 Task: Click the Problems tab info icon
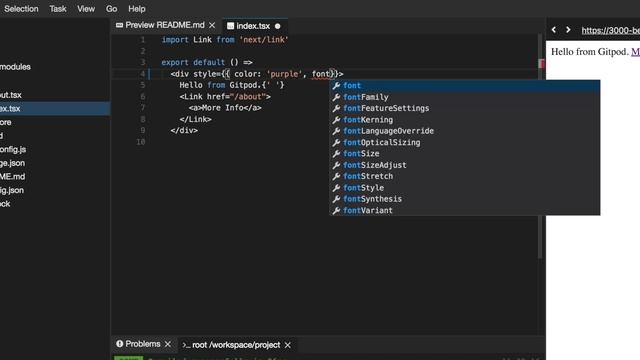120,344
